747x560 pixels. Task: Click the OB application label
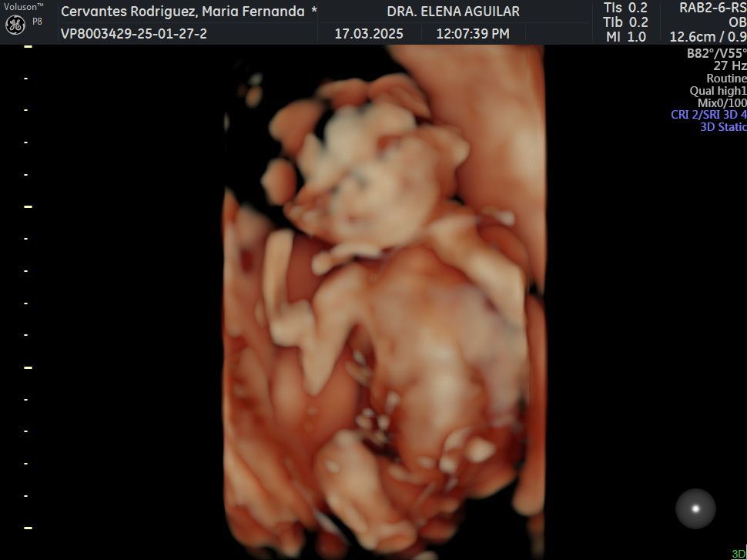737,22
